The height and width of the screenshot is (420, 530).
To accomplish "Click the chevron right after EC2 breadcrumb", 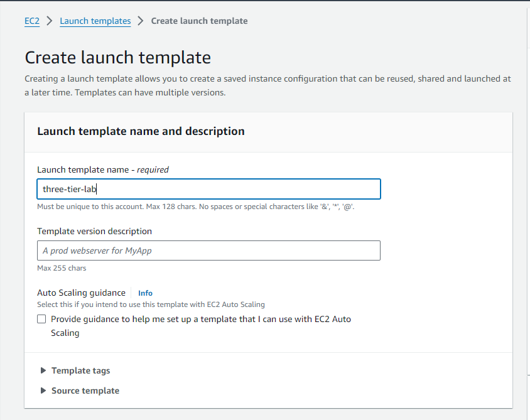I will click(x=50, y=21).
